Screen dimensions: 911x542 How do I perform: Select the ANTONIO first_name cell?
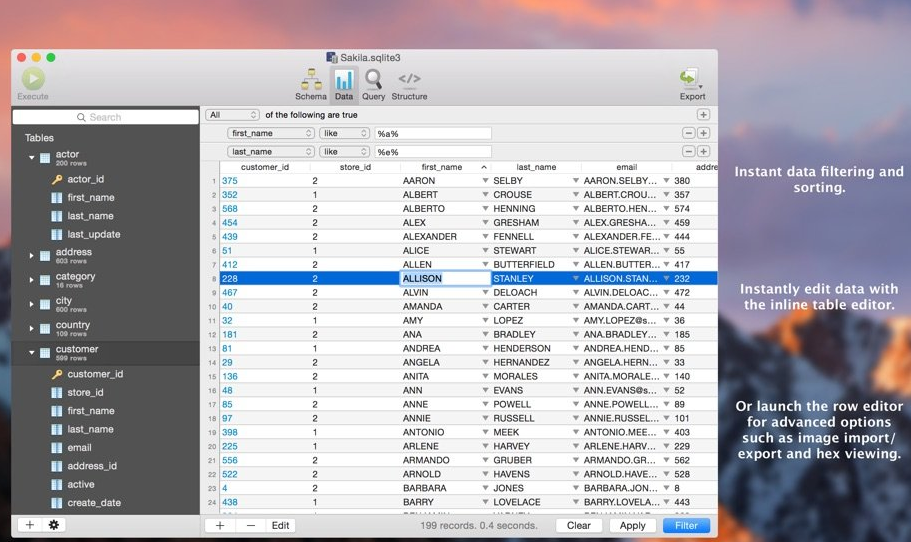[424, 432]
